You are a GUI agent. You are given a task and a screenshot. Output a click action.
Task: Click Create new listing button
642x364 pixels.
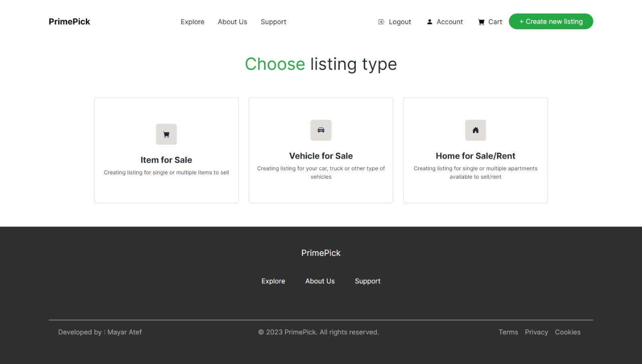pyautogui.click(x=551, y=21)
